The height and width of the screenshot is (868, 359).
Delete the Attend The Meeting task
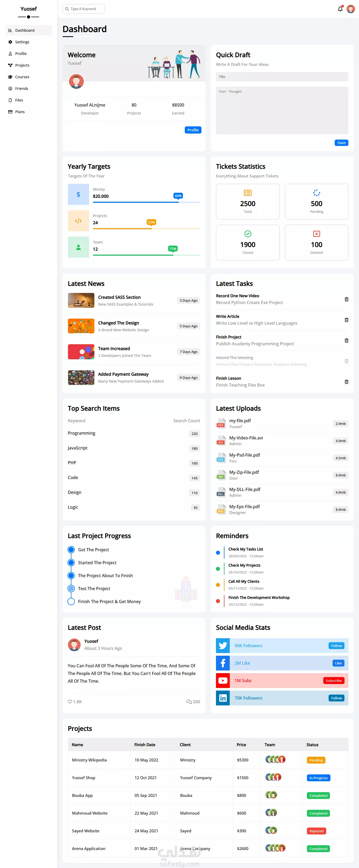point(346,361)
